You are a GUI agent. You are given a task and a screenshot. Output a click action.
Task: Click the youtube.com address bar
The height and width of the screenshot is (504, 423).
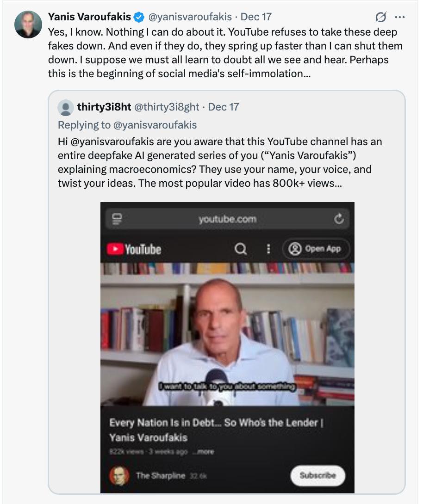[227, 219]
